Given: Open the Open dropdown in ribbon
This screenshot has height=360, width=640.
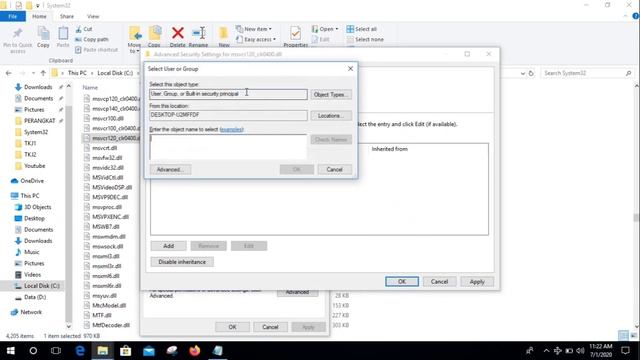Looking at the screenshot, I should click(x=325, y=29).
